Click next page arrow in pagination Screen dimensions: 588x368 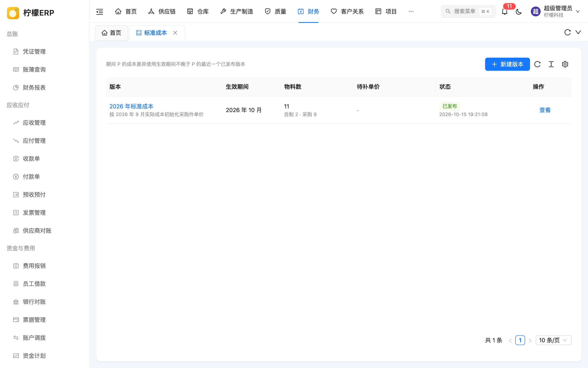tap(530, 340)
